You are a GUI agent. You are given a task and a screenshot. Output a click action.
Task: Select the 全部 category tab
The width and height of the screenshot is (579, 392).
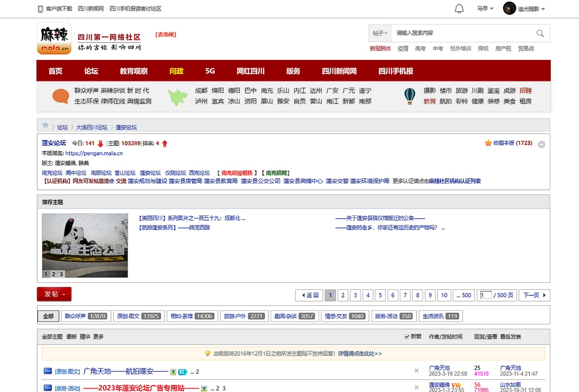point(48,316)
